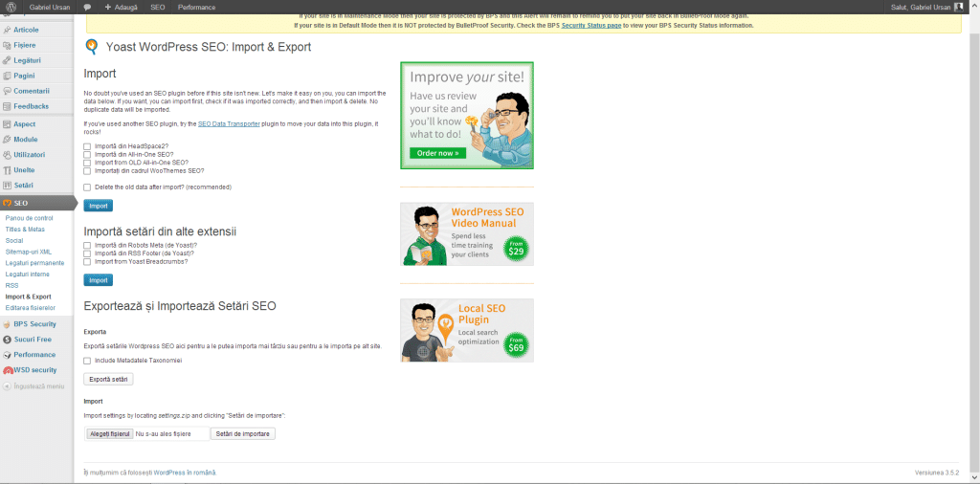This screenshot has width=980, height=484.
Task: Click the Utilizatori users icon
Action: pyautogui.click(x=8, y=155)
